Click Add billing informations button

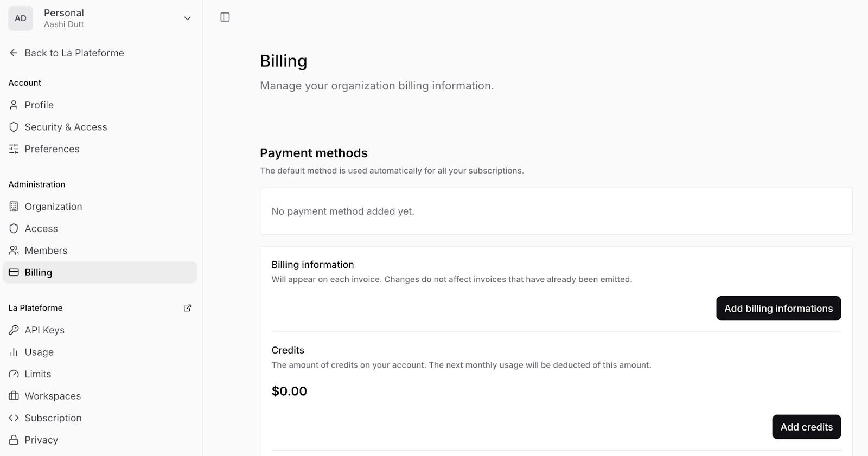click(x=778, y=308)
